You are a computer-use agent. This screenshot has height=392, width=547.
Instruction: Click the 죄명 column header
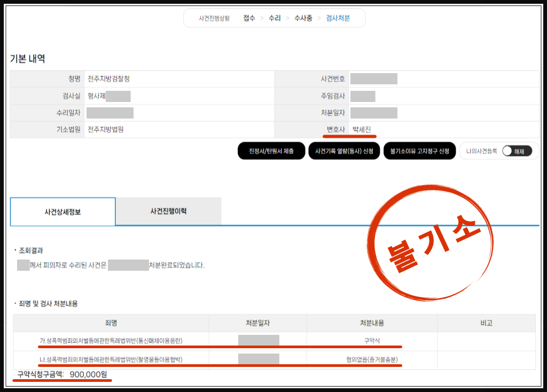(111, 323)
